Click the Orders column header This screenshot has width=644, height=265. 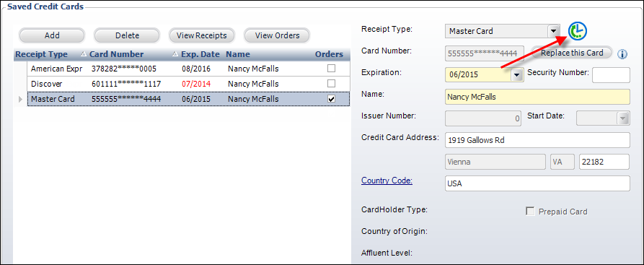[329, 54]
